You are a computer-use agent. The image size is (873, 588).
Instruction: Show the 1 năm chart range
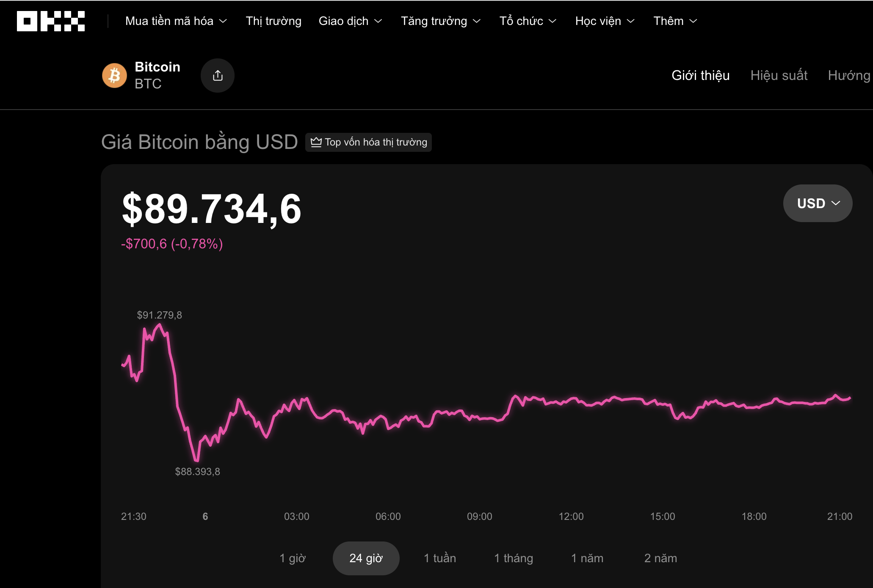[x=587, y=558]
